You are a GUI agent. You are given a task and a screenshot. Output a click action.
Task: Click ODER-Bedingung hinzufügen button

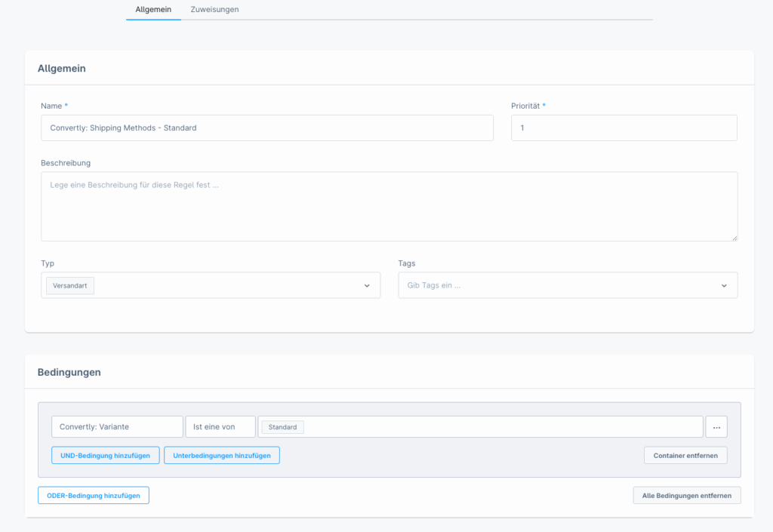(x=94, y=496)
